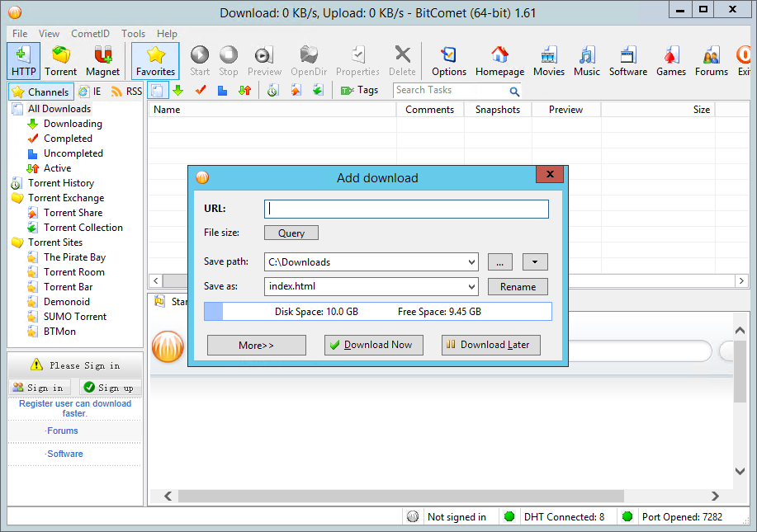This screenshot has width=757, height=532.
Task: Click the URL input field
Action: point(406,209)
